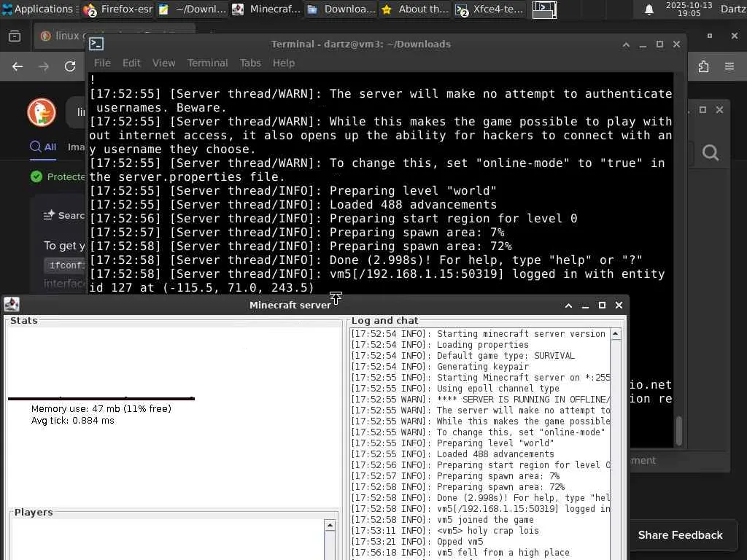Image resolution: width=747 pixels, height=560 pixels.
Task: Switch to Minecraf... taskbar window
Action: (266, 9)
